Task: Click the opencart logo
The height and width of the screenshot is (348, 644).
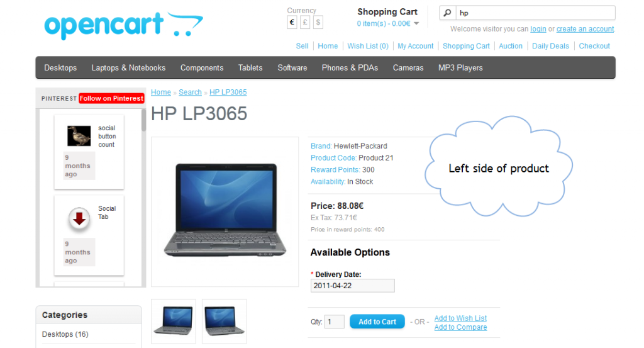Action: (x=124, y=25)
